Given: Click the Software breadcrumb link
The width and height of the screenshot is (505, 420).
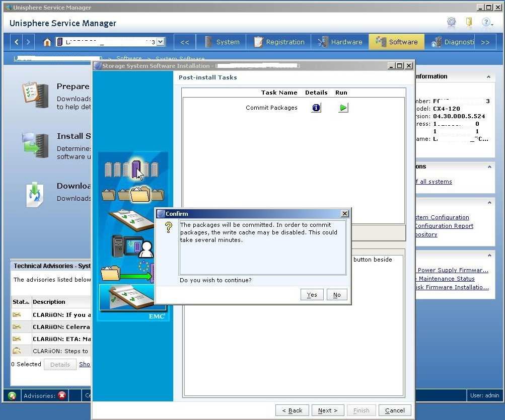Looking at the screenshot, I should click(129, 58).
